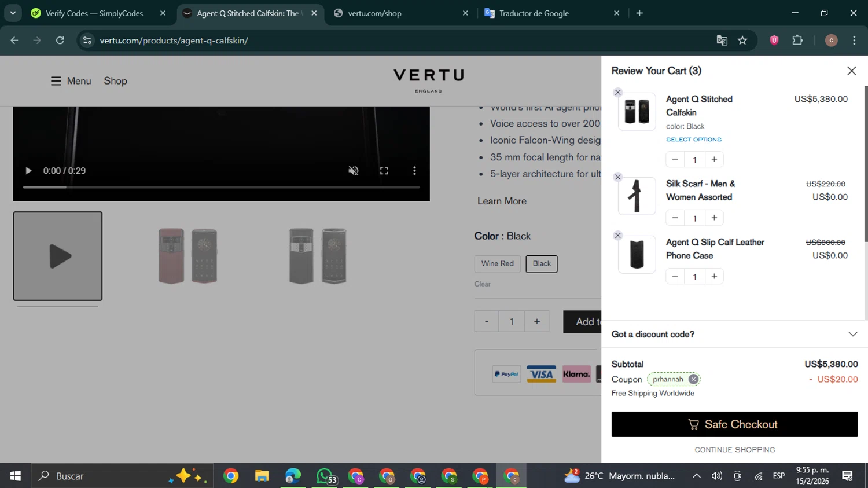Decrease Silk Scarf cart quantity
Image resolution: width=868 pixels, height=488 pixels.
click(675, 218)
